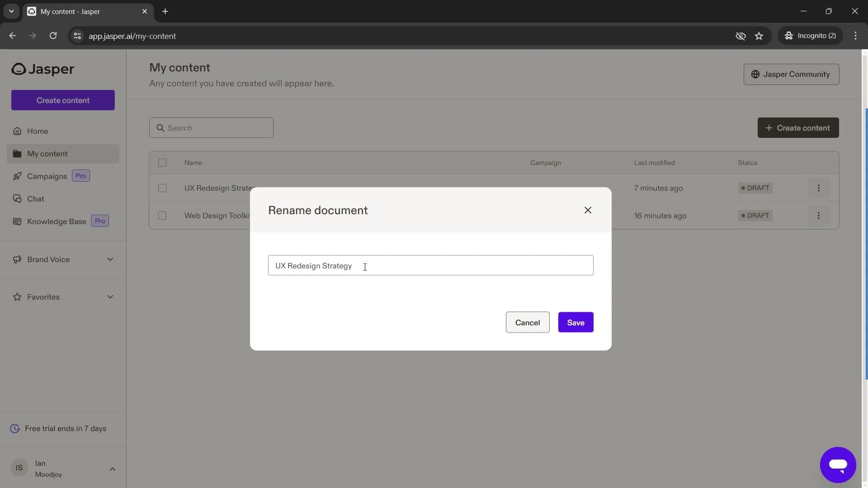This screenshot has height=488, width=868.
Task: Expand Favorites subsection
Action: 110,297
